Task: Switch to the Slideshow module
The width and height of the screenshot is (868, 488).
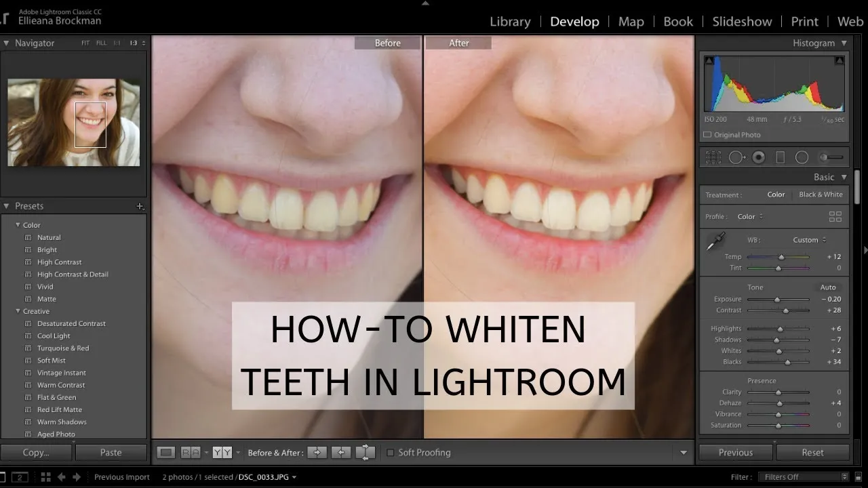Action: [x=742, y=22]
